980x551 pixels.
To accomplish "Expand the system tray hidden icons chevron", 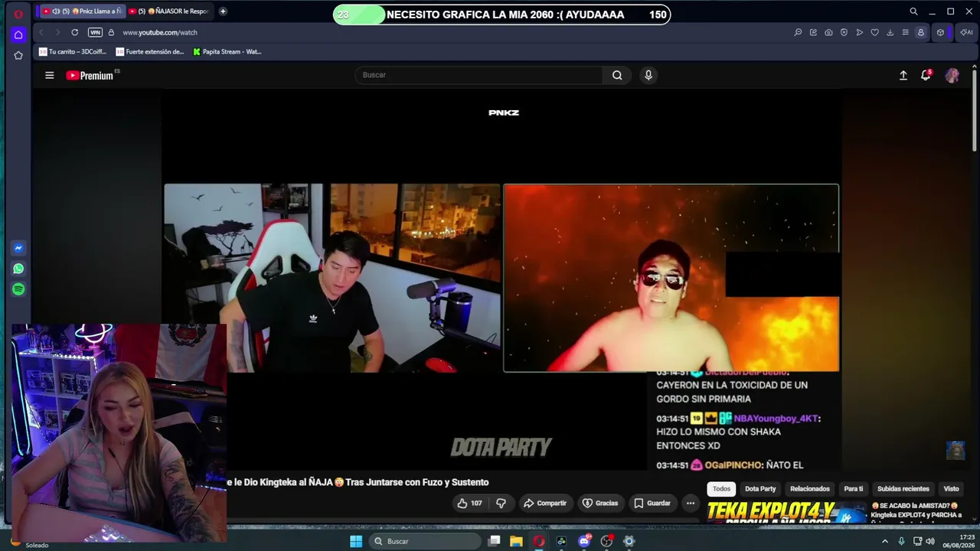I will pyautogui.click(x=884, y=541).
